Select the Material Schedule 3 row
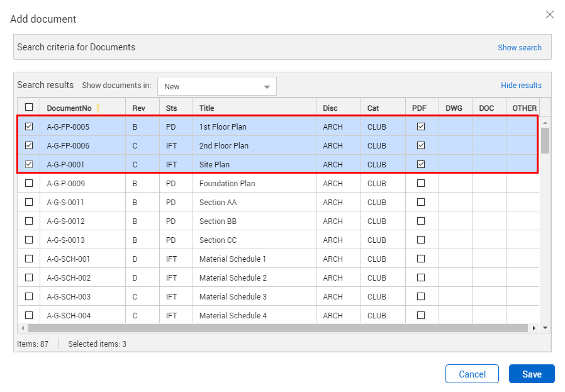This screenshot has width=565, height=392. tap(233, 296)
